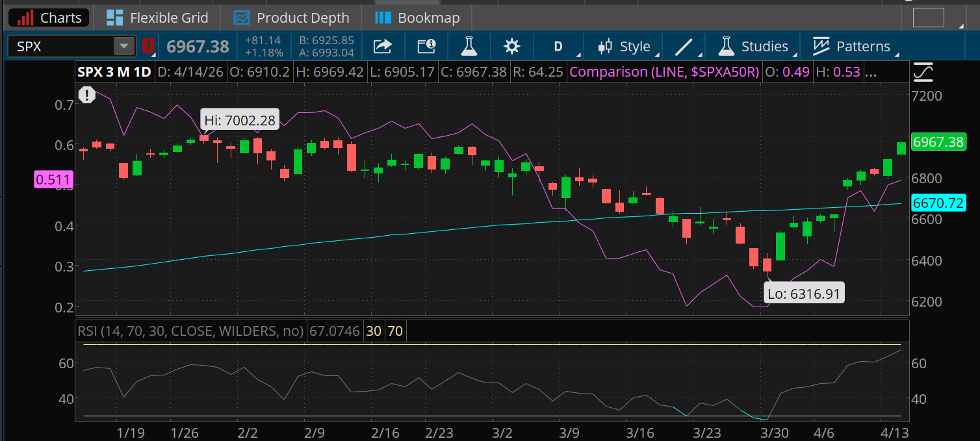
Task: Click the red zero orders badge beside SPX
Action: coord(148,46)
